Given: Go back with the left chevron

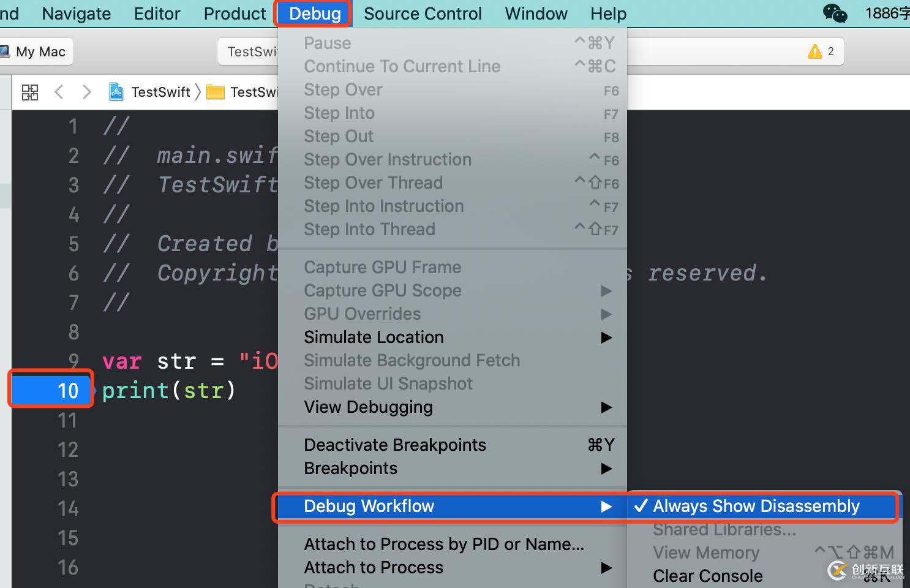Looking at the screenshot, I should [x=59, y=92].
